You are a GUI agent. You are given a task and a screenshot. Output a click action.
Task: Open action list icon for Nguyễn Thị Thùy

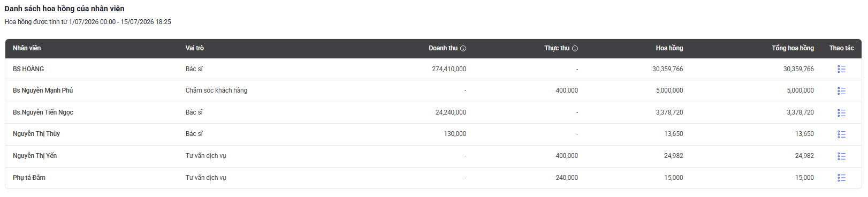tap(841, 134)
